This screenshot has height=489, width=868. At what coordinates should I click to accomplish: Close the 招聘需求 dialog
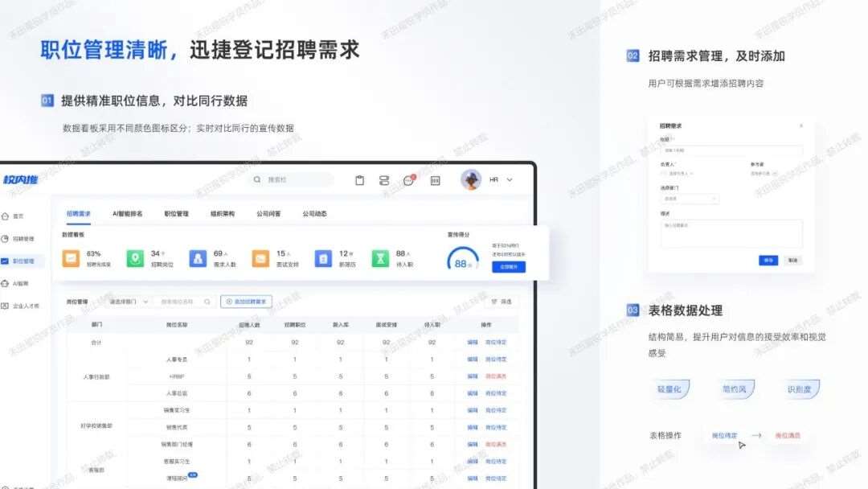tap(800, 126)
